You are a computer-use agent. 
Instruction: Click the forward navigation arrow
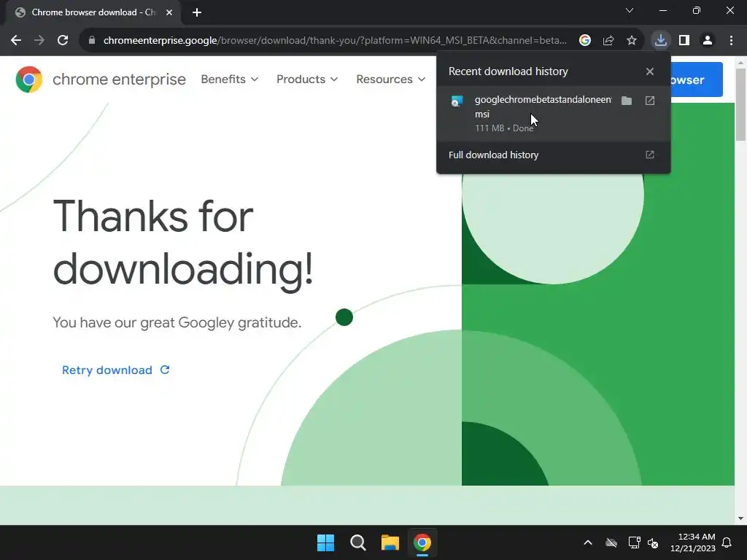coord(39,41)
